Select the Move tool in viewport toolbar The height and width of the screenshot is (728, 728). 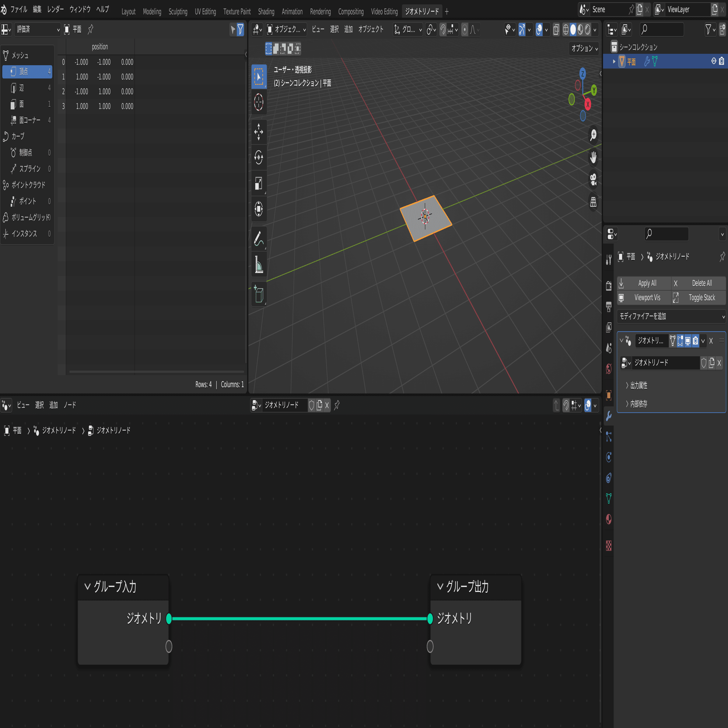point(259,132)
